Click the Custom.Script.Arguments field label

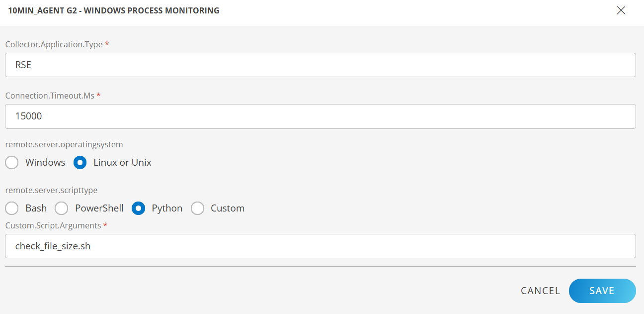point(53,226)
